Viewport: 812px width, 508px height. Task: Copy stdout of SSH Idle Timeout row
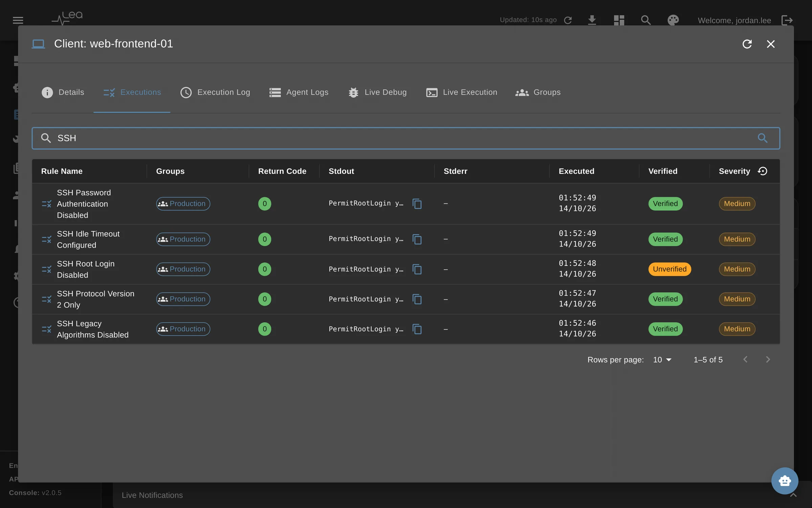(x=417, y=239)
